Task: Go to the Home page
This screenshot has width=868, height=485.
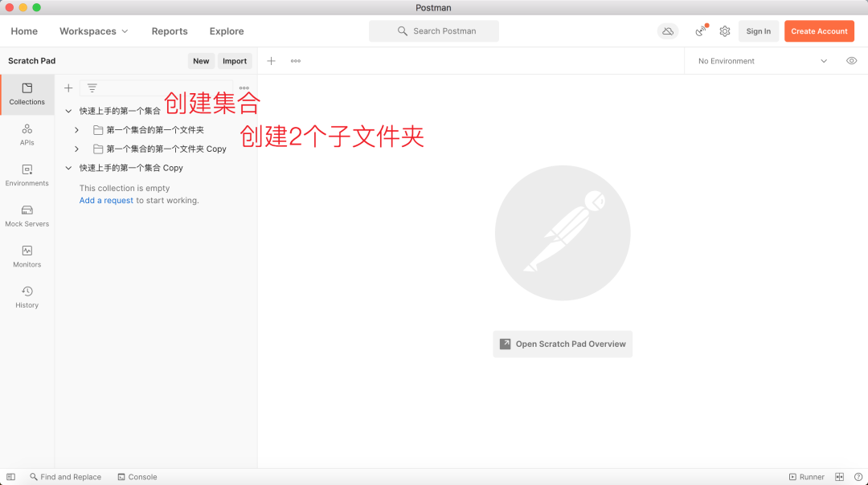Action: click(x=24, y=31)
